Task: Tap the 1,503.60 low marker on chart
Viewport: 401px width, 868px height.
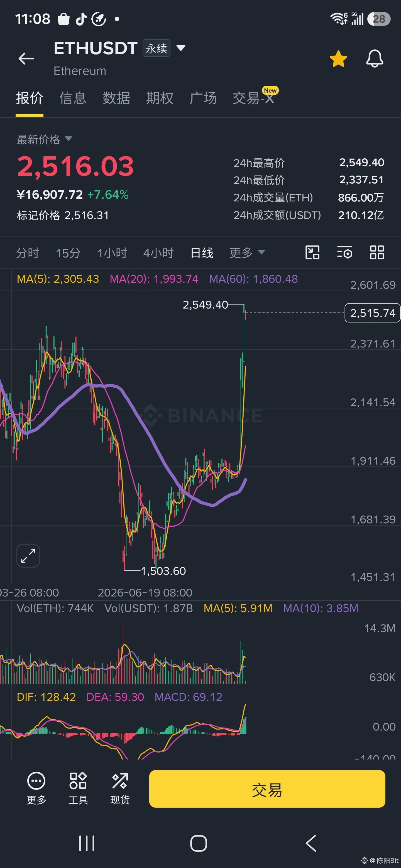Action: [163, 571]
